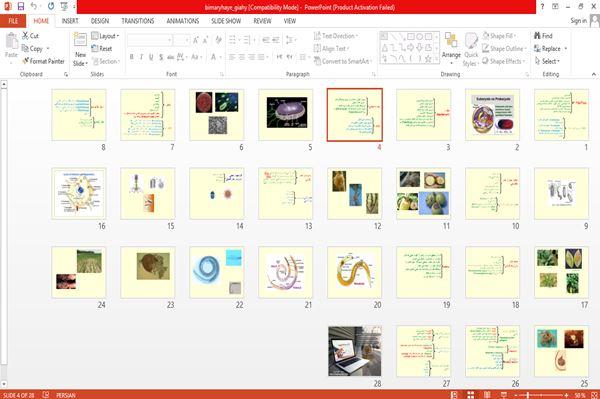The image size is (600, 399).
Task: Click the Cut scissors icon
Action: point(26,36)
